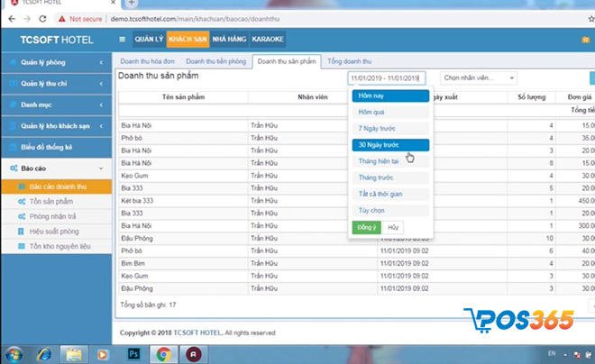The image size is (595, 364).
Task: Sort by Tên sản phẩm column header
Action: pyautogui.click(x=183, y=96)
